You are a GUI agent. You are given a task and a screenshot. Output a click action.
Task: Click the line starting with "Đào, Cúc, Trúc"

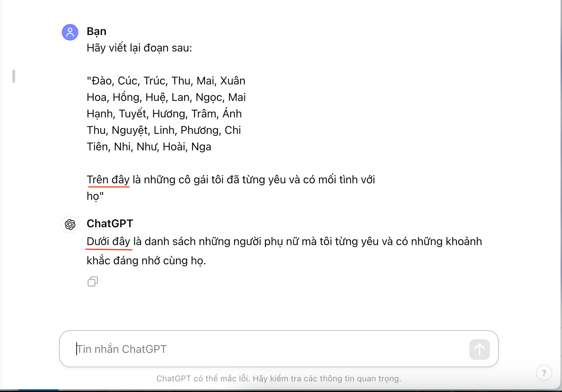pos(166,81)
